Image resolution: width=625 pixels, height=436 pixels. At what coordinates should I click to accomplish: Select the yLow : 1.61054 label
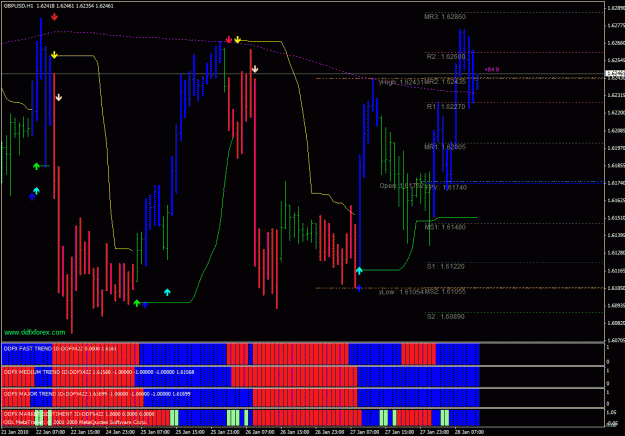pos(401,292)
